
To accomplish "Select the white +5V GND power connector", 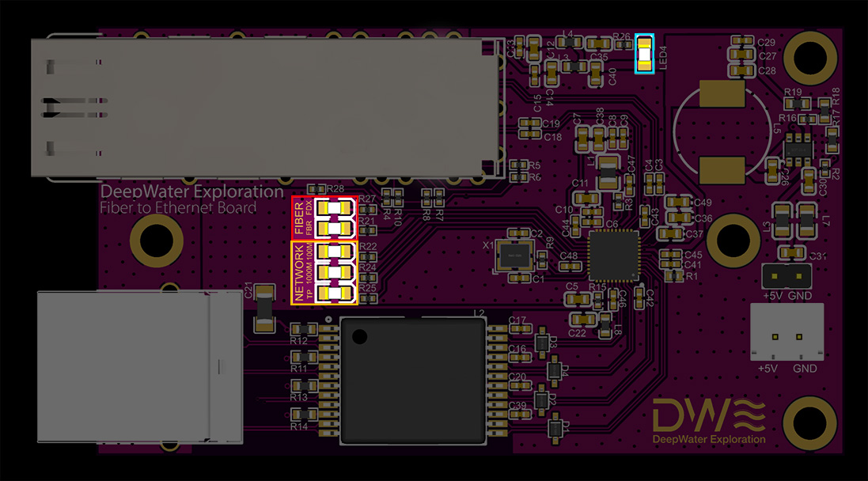I will click(787, 331).
